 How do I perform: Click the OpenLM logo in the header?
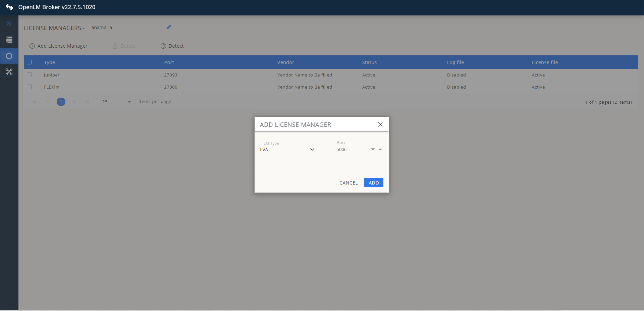click(x=9, y=7)
